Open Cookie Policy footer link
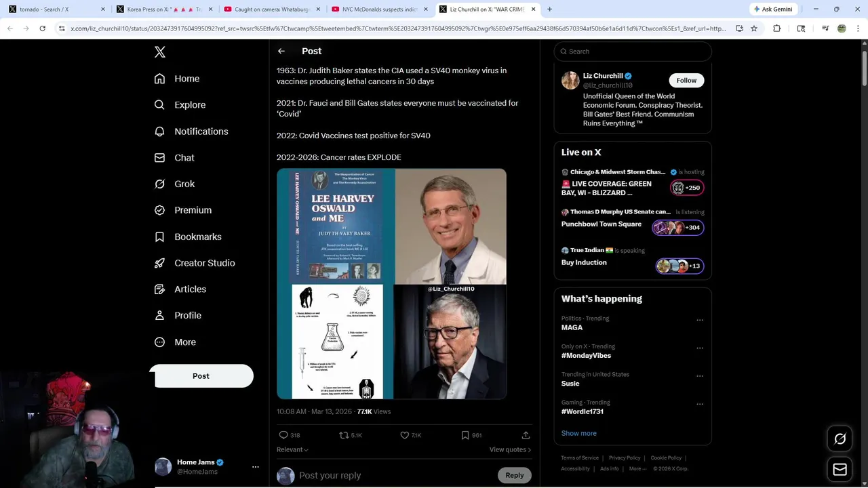868x488 pixels. 666,457
